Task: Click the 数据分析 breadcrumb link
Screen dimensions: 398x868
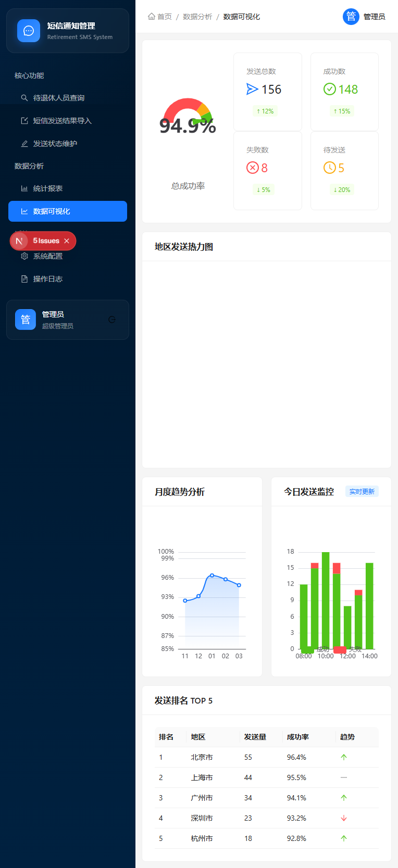Action: [x=197, y=17]
